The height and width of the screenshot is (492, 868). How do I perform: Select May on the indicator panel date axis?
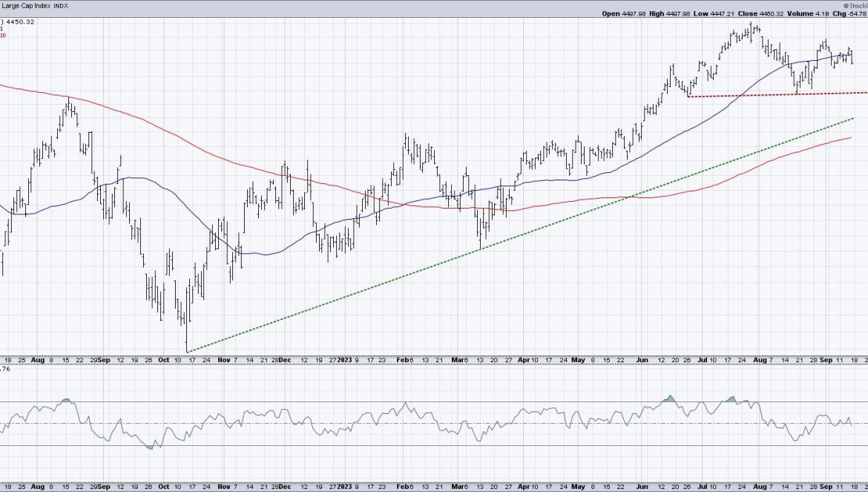(x=579, y=486)
